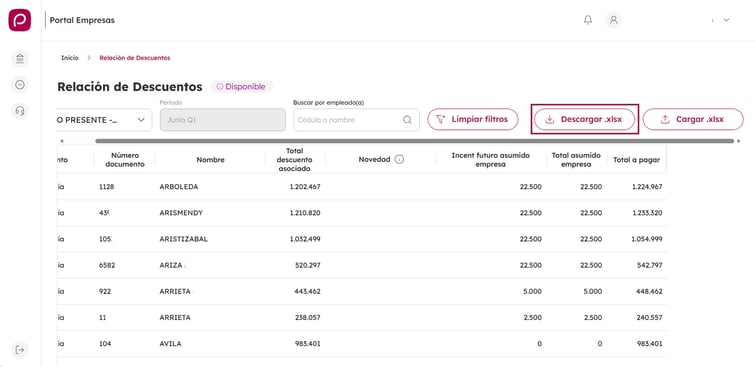Click total a pagar 448.462

tap(650, 291)
